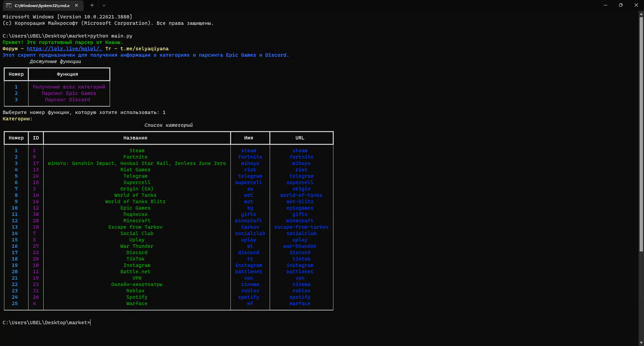Click 'ea' in the Имя column
644x346 pixels.
pyautogui.click(x=250, y=189)
